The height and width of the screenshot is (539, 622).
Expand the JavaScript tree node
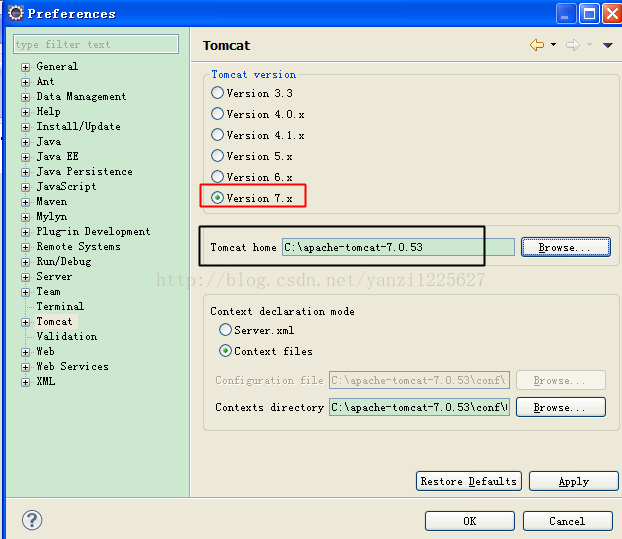click(25, 187)
